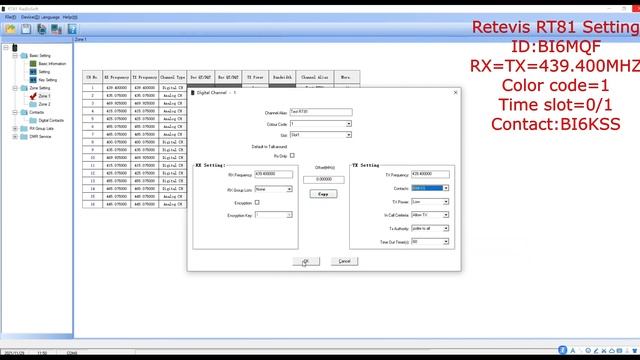Open the File menu
Image resolution: width=640 pixels, height=360 pixels.
(11, 17)
